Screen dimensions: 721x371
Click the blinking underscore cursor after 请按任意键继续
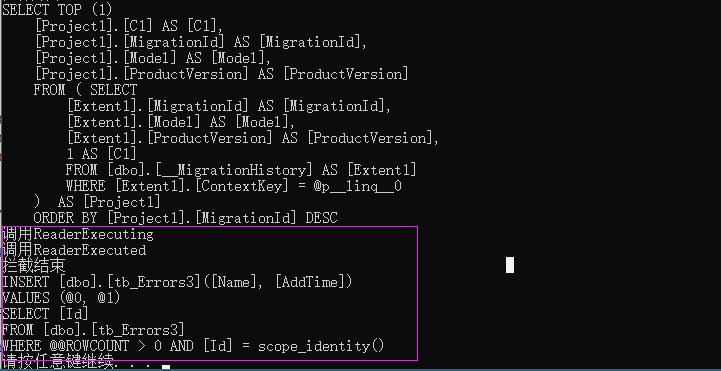pyautogui.click(x=166, y=367)
